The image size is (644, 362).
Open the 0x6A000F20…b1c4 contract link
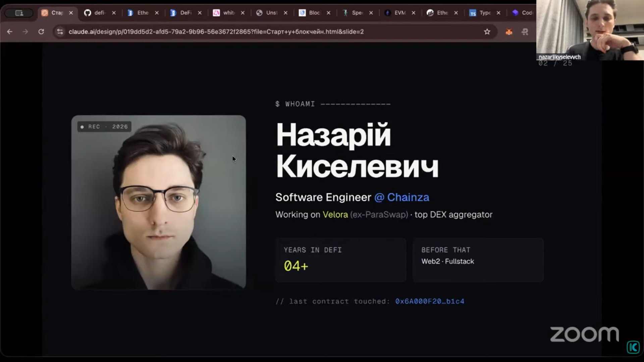(430, 301)
